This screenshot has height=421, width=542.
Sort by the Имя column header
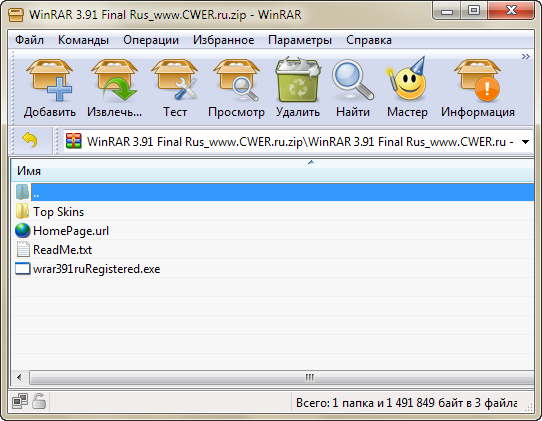[273, 170]
